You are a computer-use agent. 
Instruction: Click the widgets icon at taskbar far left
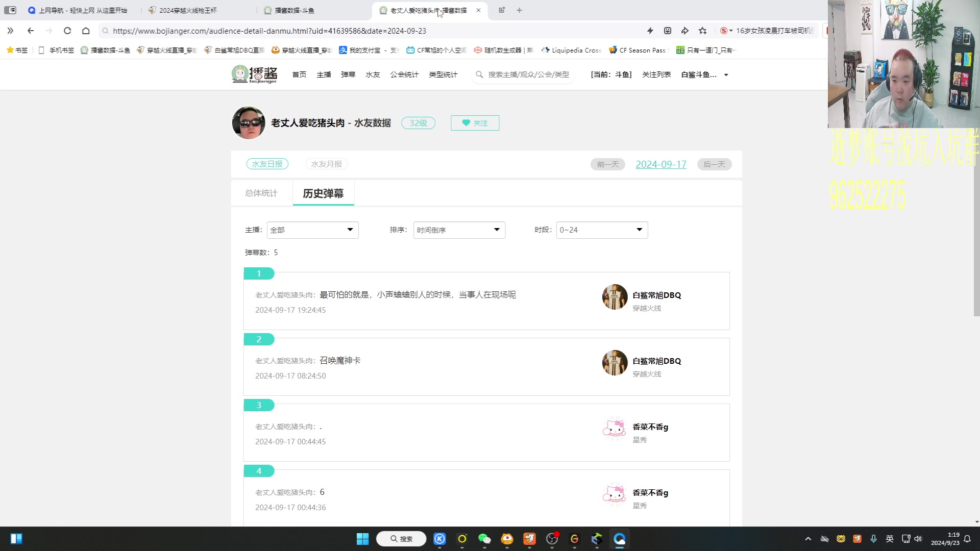[16, 539]
